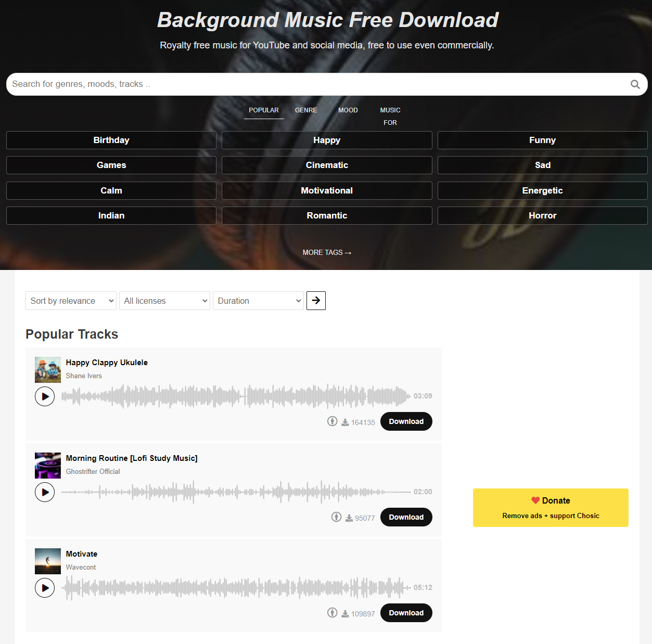Seek within the Happy Clappy Ukulele waveform
This screenshot has height=644, width=652.
pos(236,396)
